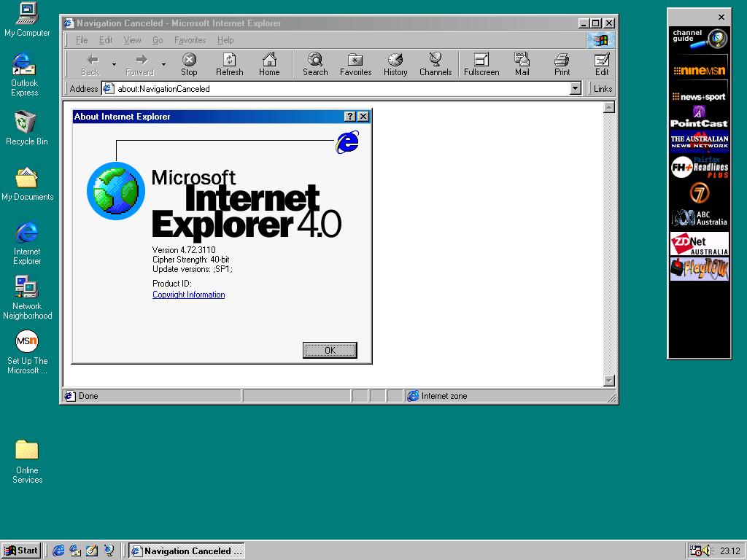This screenshot has width=747, height=560.
Task: Refresh the current page
Action: pos(229,64)
